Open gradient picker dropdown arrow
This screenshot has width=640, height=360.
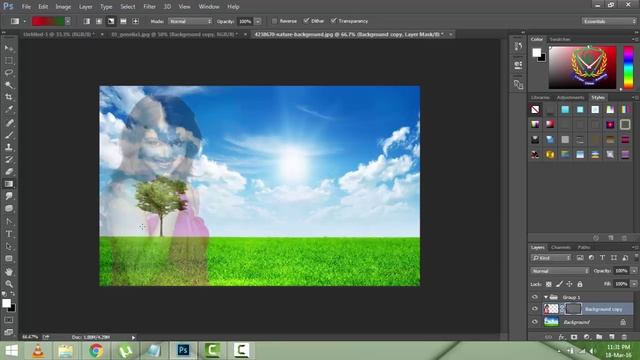click(68, 21)
